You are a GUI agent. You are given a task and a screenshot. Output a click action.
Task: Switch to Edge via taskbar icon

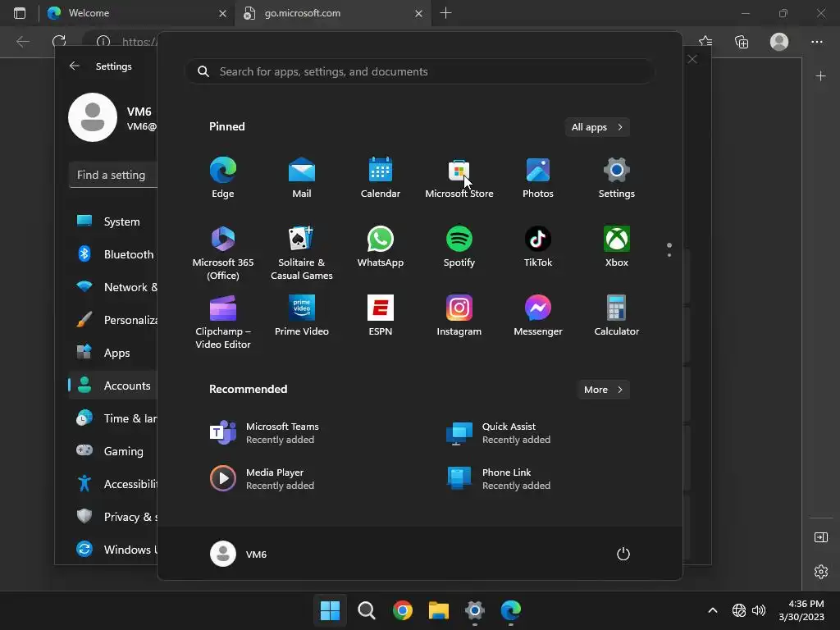(x=511, y=610)
